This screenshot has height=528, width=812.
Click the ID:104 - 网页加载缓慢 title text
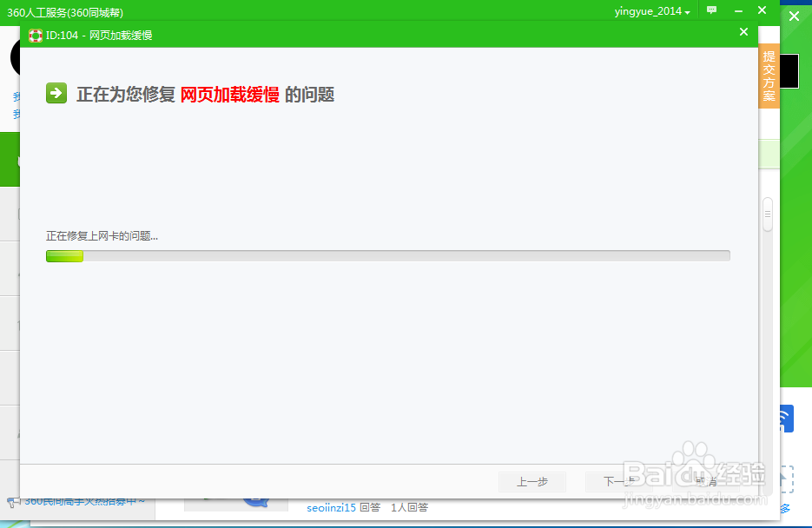(99, 36)
